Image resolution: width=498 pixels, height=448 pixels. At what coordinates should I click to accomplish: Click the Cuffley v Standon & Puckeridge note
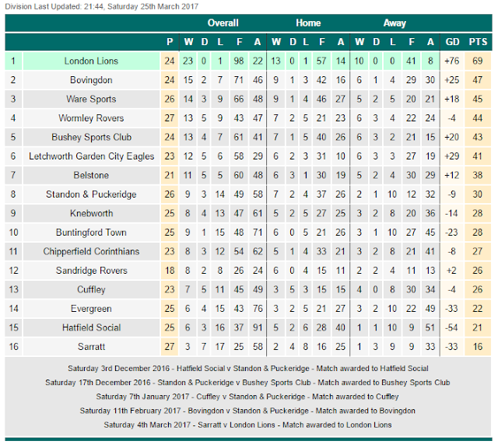click(x=248, y=397)
